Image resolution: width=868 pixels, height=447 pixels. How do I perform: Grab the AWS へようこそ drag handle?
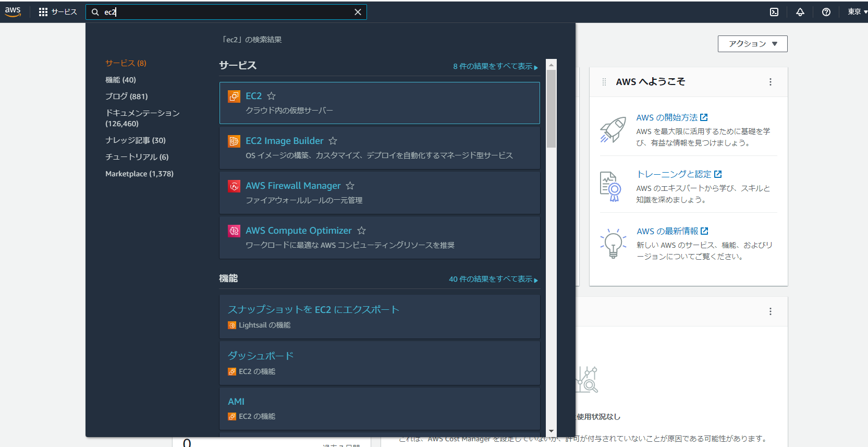coord(604,82)
